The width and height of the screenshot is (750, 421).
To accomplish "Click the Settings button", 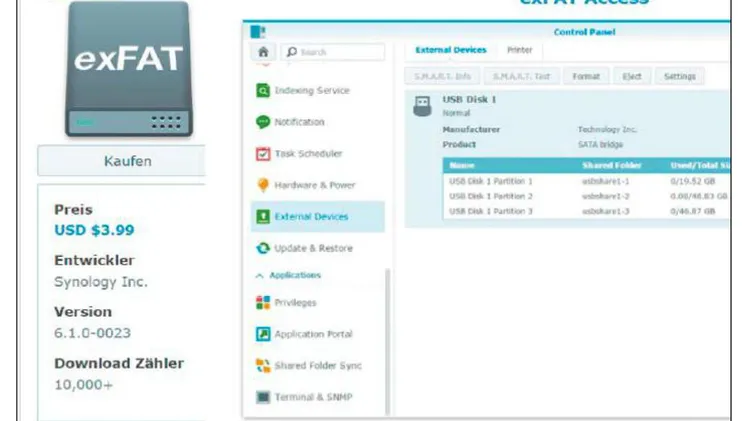I will pyautogui.click(x=680, y=77).
